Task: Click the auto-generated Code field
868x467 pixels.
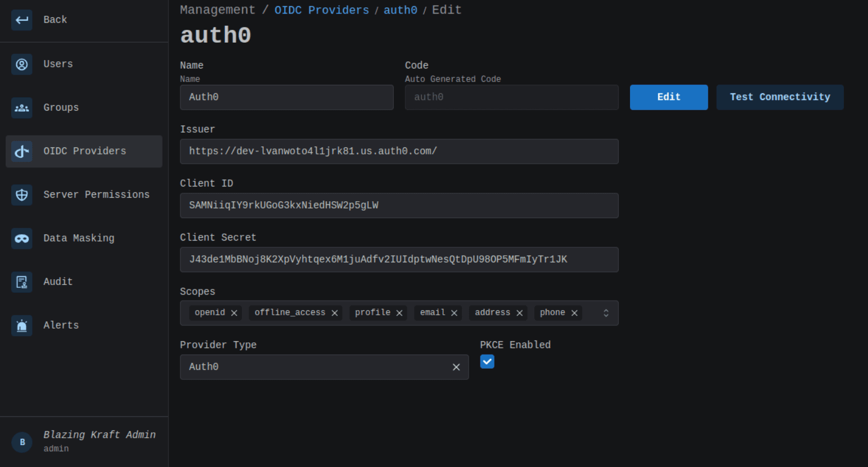Action: click(x=512, y=97)
